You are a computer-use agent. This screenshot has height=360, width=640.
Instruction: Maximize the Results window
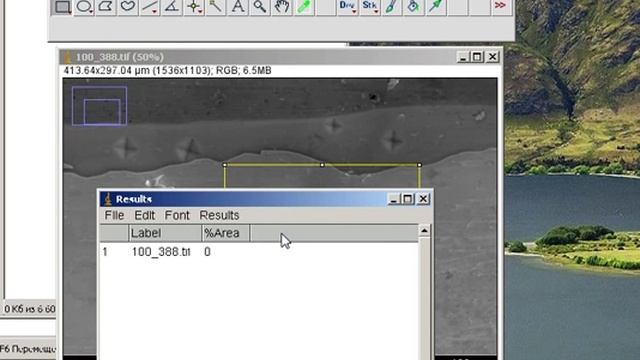pos(408,199)
